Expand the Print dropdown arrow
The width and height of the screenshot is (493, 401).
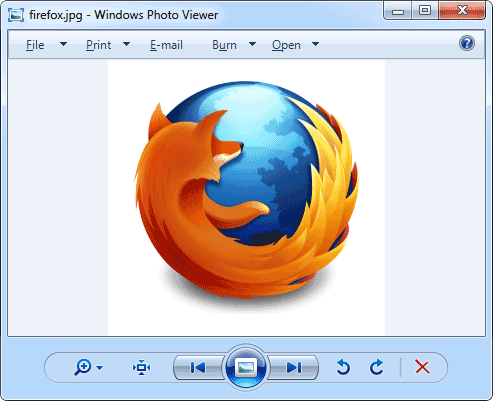pos(126,44)
